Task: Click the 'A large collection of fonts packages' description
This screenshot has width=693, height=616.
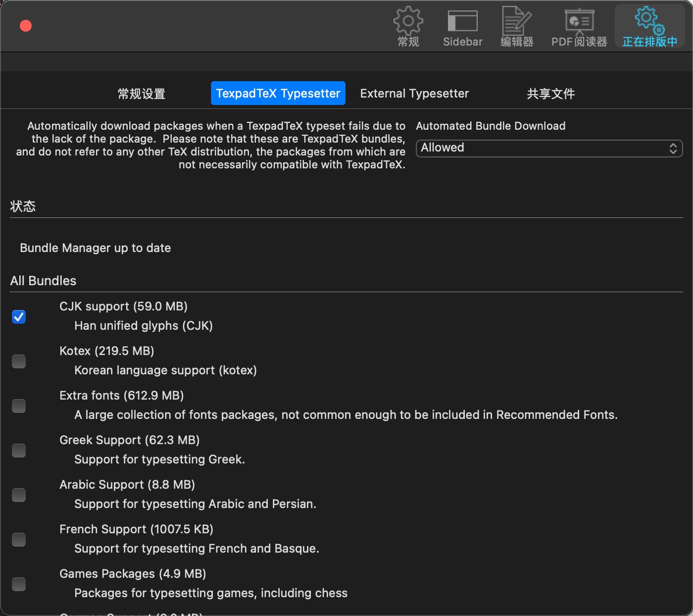Action: [346, 415]
